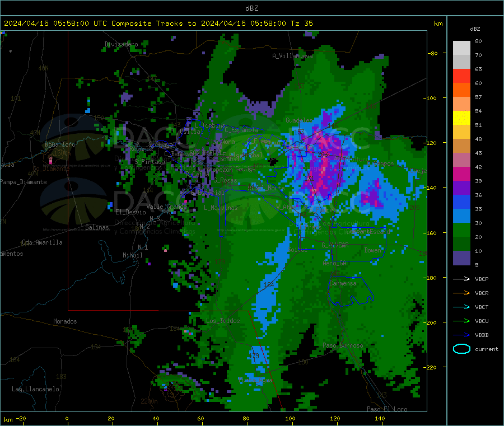Viewport: 504px width, 426px height.
Task: Click the '-120' tick on right axis
Action: 431,143
